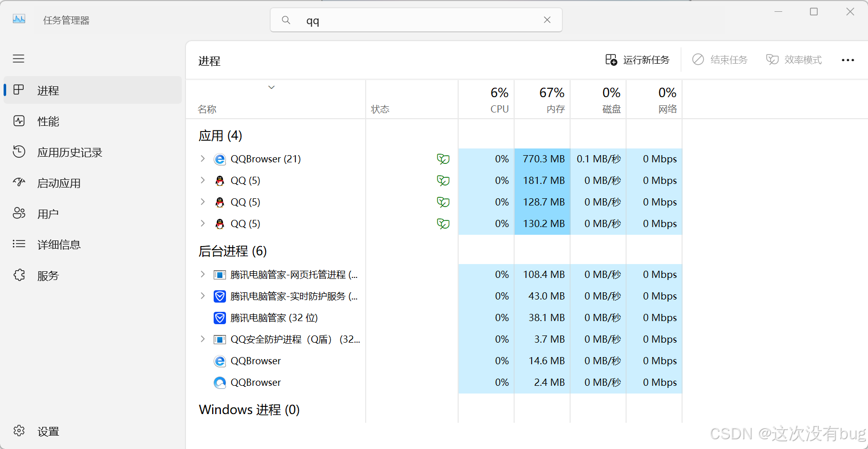This screenshot has width=868, height=449.
Task: Click the penguin icon of QQ 128.7 MB row
Action: pyautogui.click(x=220, y=202)
